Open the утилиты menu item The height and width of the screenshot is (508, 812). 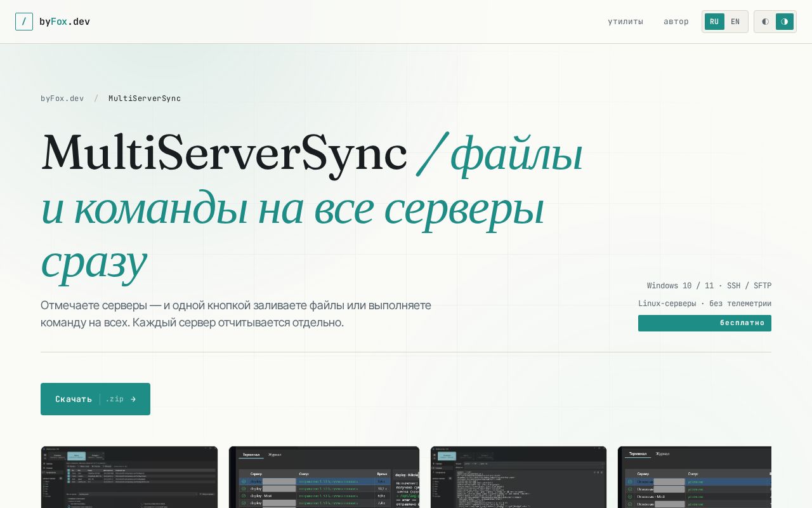625,22
